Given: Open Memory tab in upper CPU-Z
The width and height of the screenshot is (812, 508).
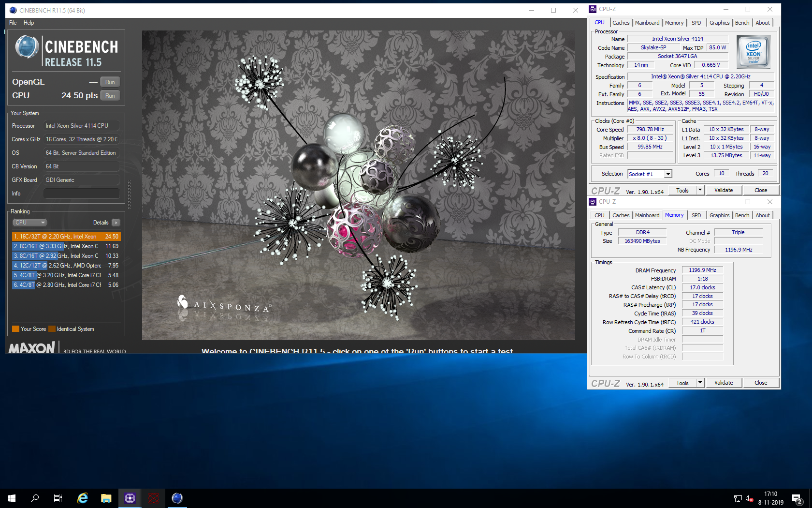Looking at the screenshot, I should click(674, 23).
